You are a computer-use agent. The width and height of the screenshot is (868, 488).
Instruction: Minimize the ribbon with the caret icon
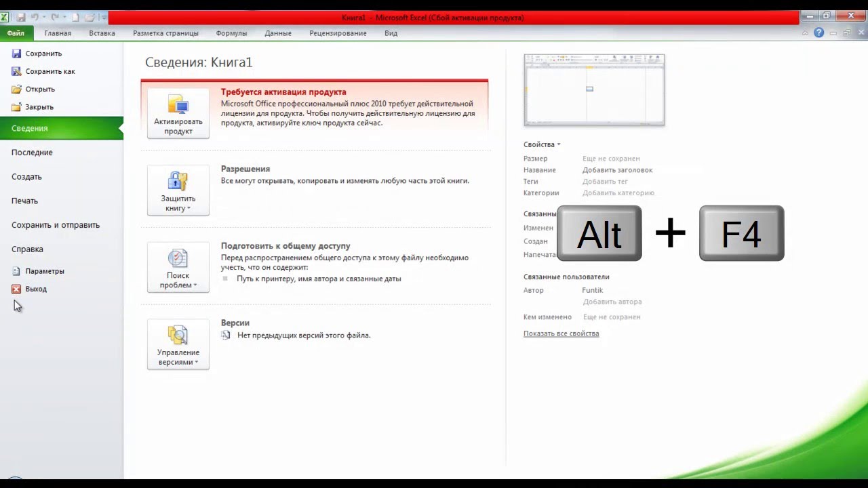(805, 33)
